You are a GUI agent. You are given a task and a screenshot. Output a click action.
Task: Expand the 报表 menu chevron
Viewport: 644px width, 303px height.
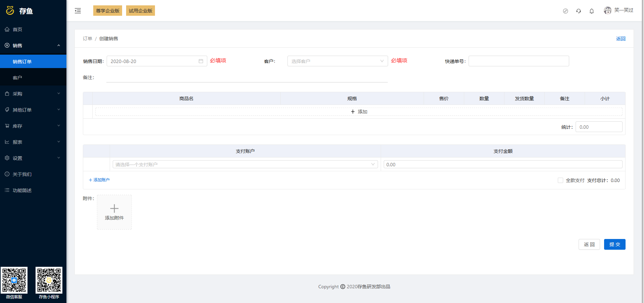tap(59, 142)
